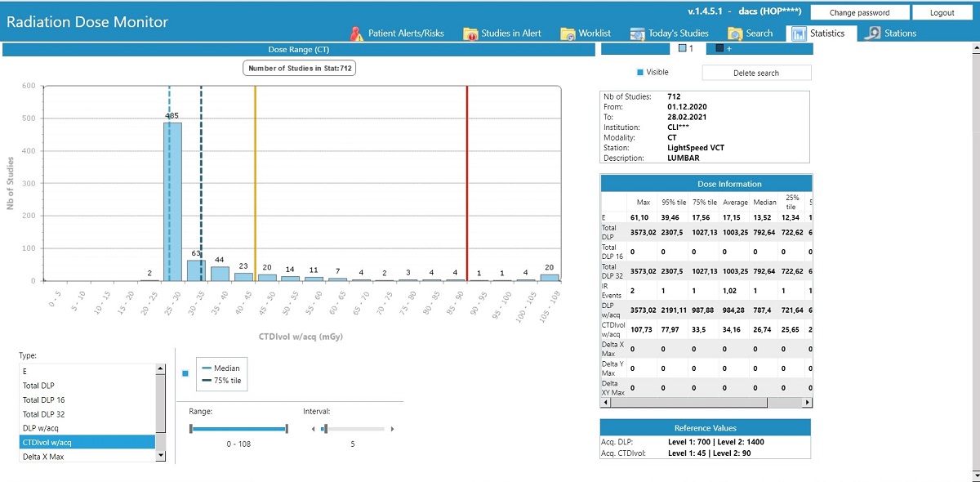Click Acq. DLP reference levels text
The height and width of the screenshot is (482, 980).
716,442
